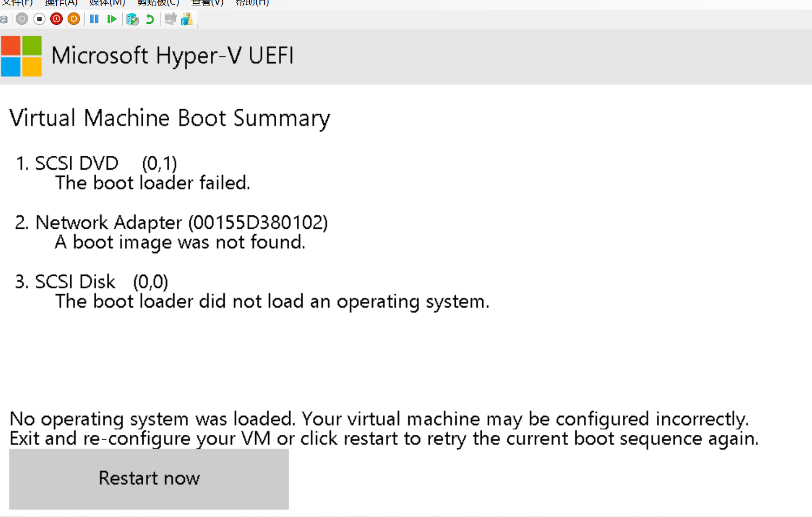Viewport: 812px width, 517px height.
Task: Open the 帮助(H) menu
Action: (252, 3)
